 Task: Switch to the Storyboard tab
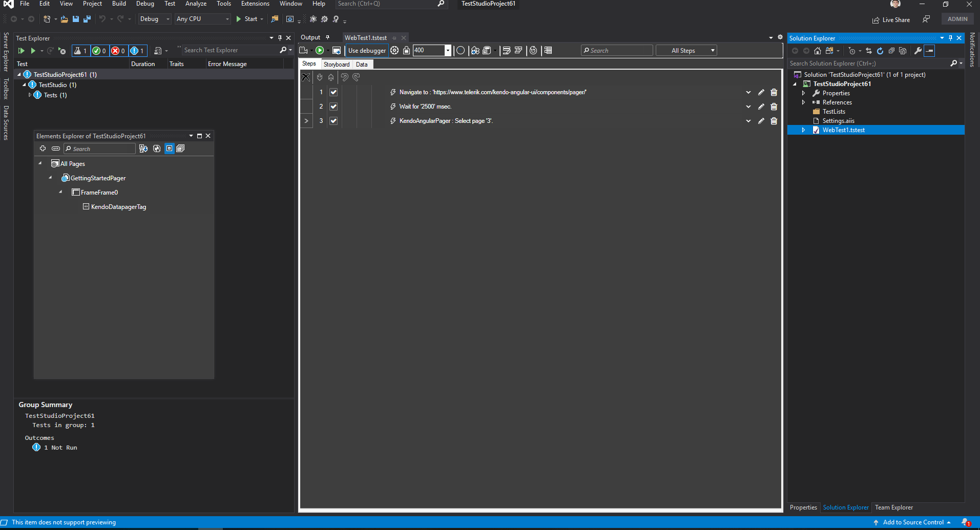[x=337, y=65]
